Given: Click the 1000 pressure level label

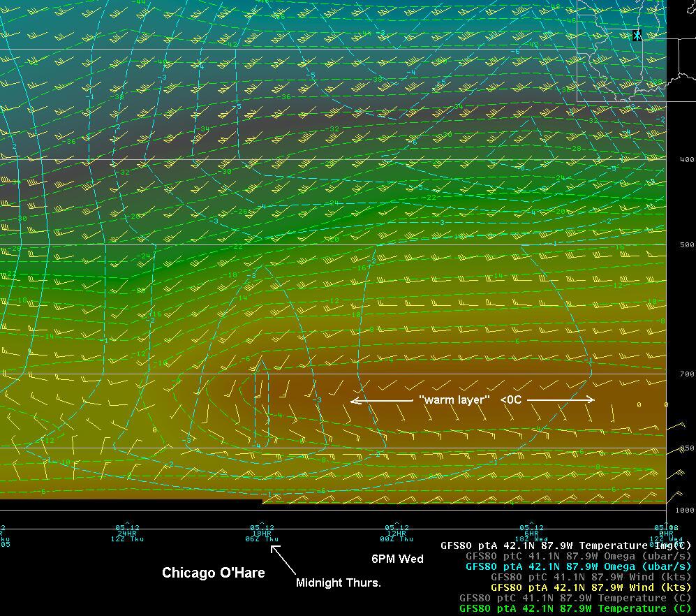Looking at the screenshot, I should (685, 511).
